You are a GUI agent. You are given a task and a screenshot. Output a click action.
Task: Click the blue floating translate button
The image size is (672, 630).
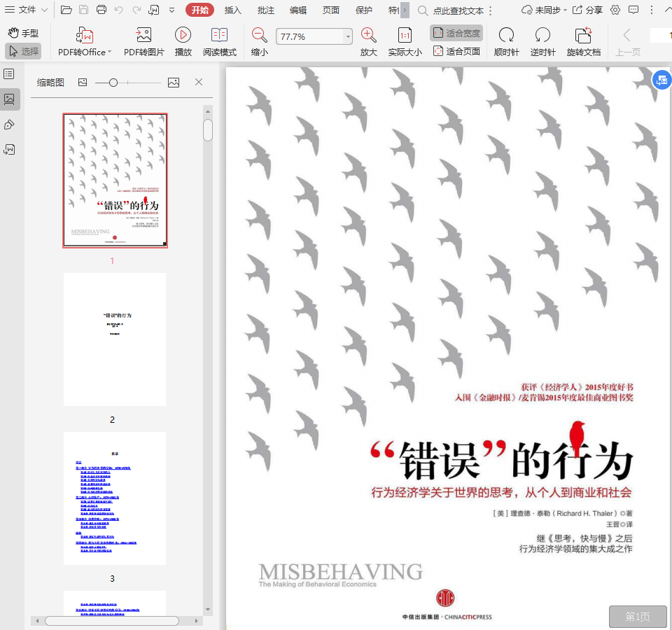point(662,80)
